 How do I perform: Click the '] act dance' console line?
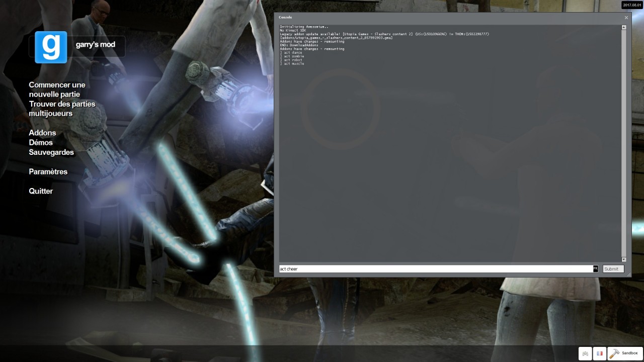(x=291, y=53)
